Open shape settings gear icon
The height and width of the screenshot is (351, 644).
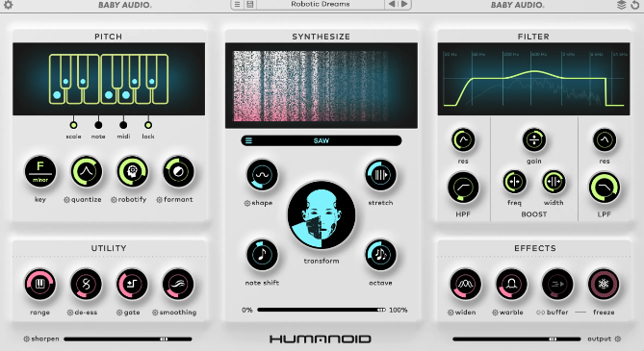pos(247,203)
